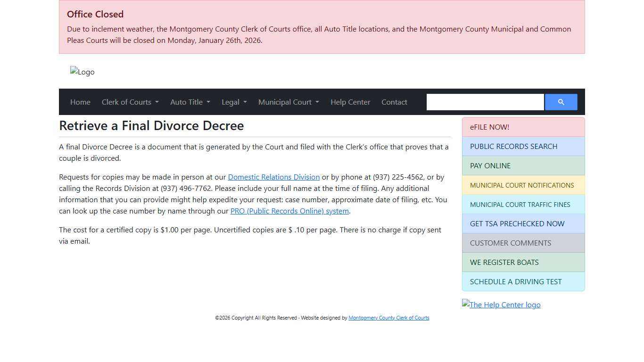Open The Help Center logo link

click(501, 304)
